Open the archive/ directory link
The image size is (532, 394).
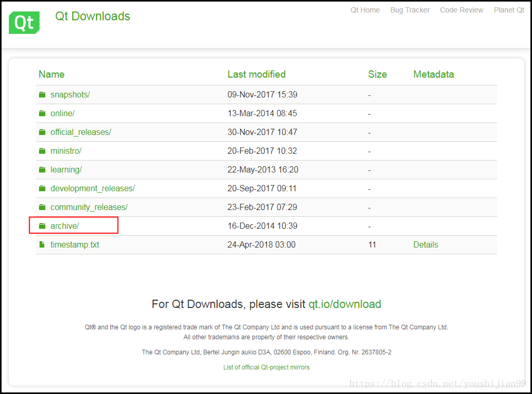65,226
